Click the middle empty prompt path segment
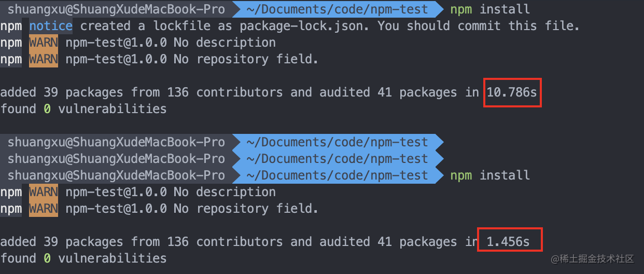Screen dimensions: 644x274 coord(337,159)
